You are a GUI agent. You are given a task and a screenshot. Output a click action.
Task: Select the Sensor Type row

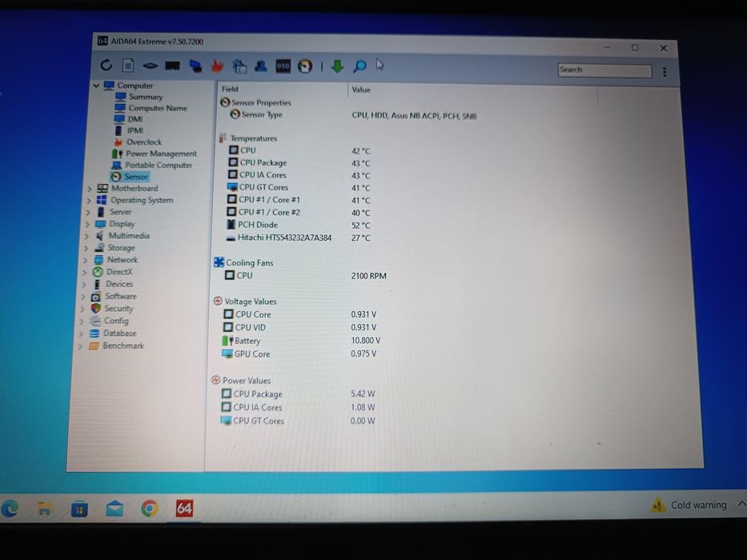click(x=353, y=115)
